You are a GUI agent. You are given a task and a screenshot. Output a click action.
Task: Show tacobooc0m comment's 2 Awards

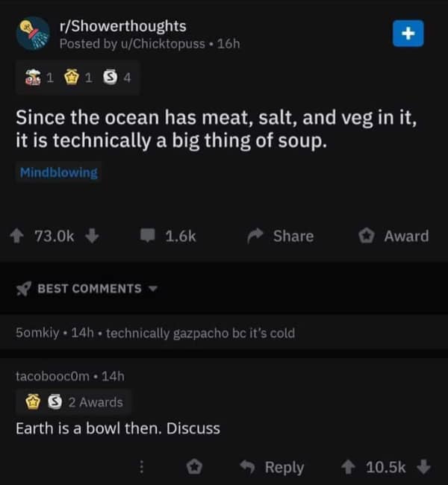tap(73, 402)
